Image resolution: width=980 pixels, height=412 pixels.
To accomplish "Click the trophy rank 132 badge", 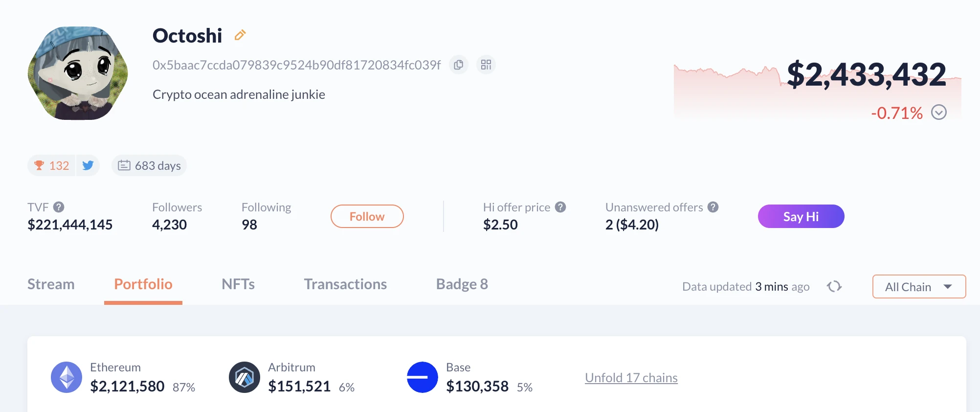I will pyautogui.click(x=52, y=166).
